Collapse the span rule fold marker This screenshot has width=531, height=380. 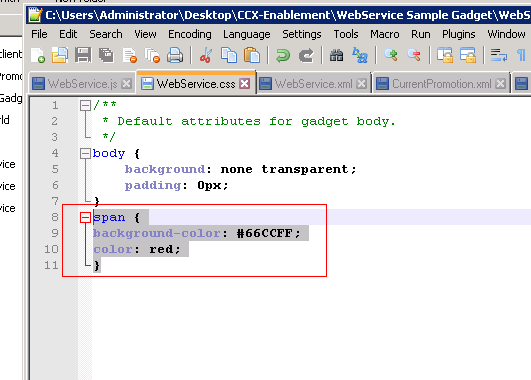coord(85,217)
